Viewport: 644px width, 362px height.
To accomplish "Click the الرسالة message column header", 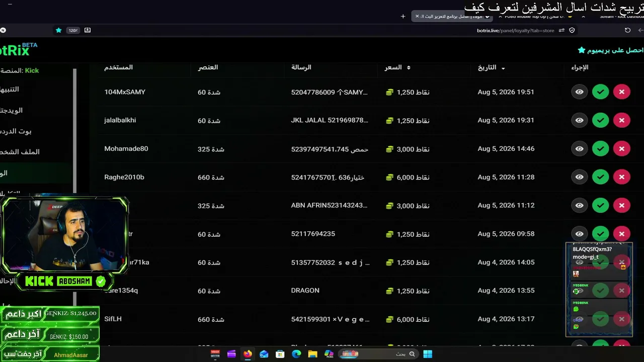I will [301, 67].
